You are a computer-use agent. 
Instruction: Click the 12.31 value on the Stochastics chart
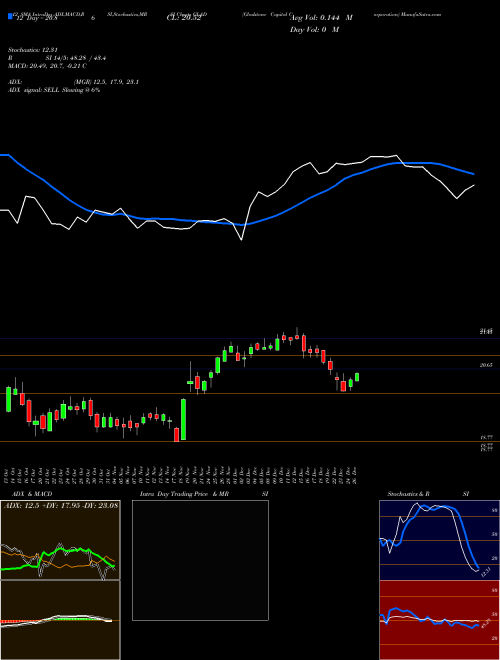pos(485,572)
